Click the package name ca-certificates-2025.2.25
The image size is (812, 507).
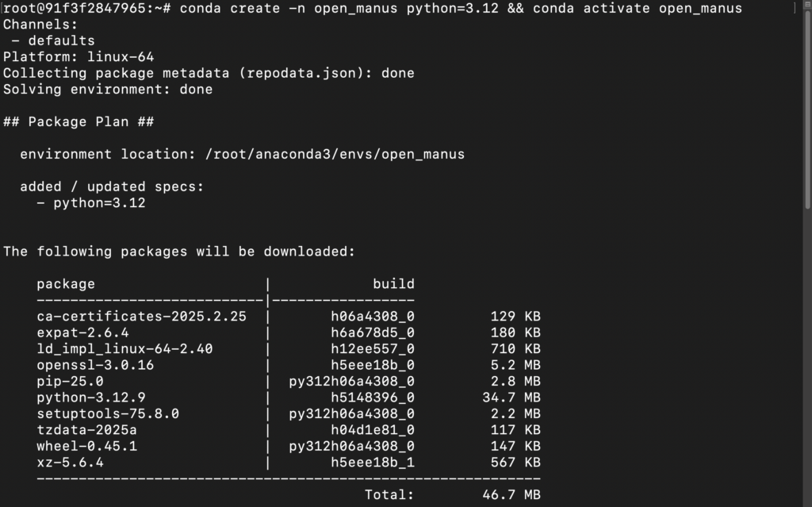pos(141,317)
